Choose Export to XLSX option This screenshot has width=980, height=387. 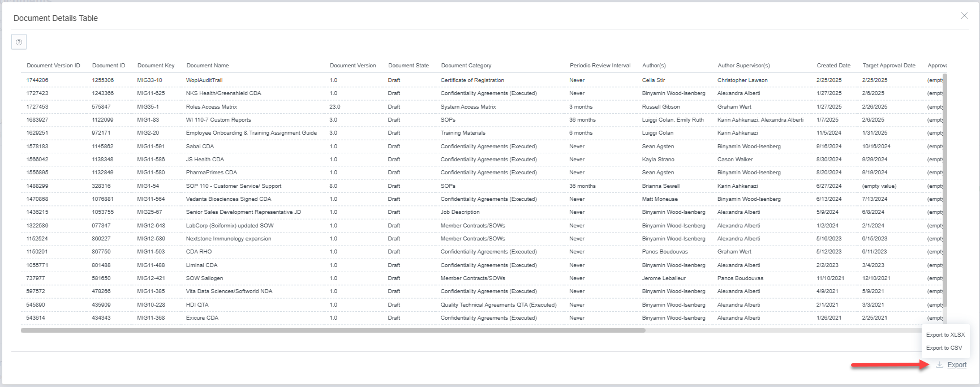[945, 335]
